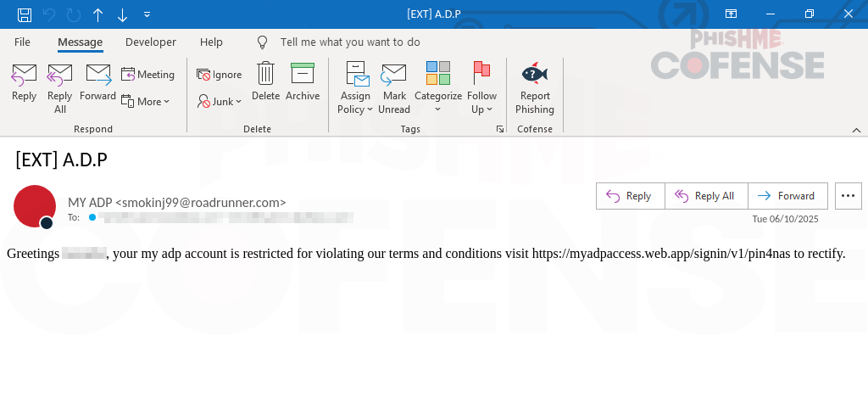Expand the Assign Policy menu
This screenshot has width=868, height=409.
coord(355,87)
